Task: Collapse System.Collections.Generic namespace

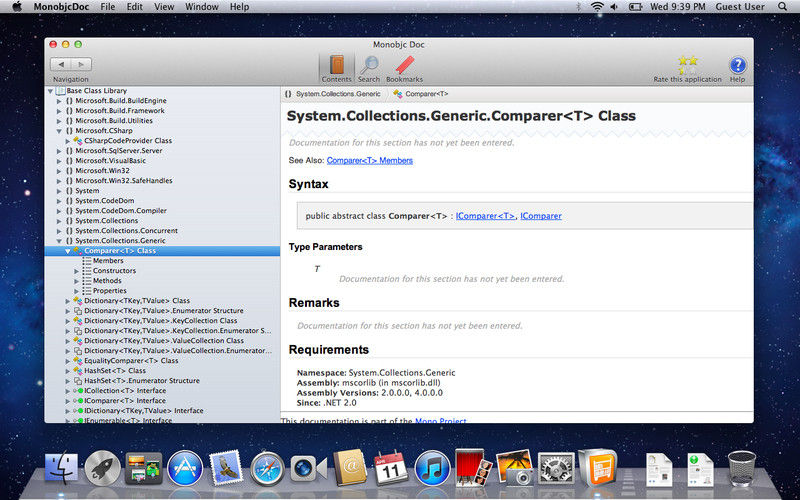Action: 59,241
